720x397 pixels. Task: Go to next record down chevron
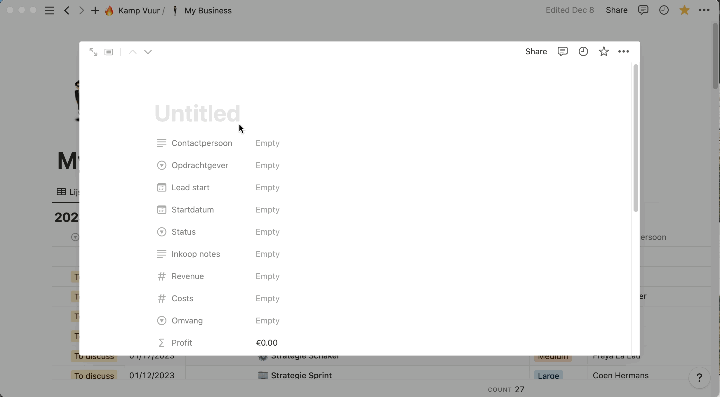pyautogui.click(x=148, y=52)
